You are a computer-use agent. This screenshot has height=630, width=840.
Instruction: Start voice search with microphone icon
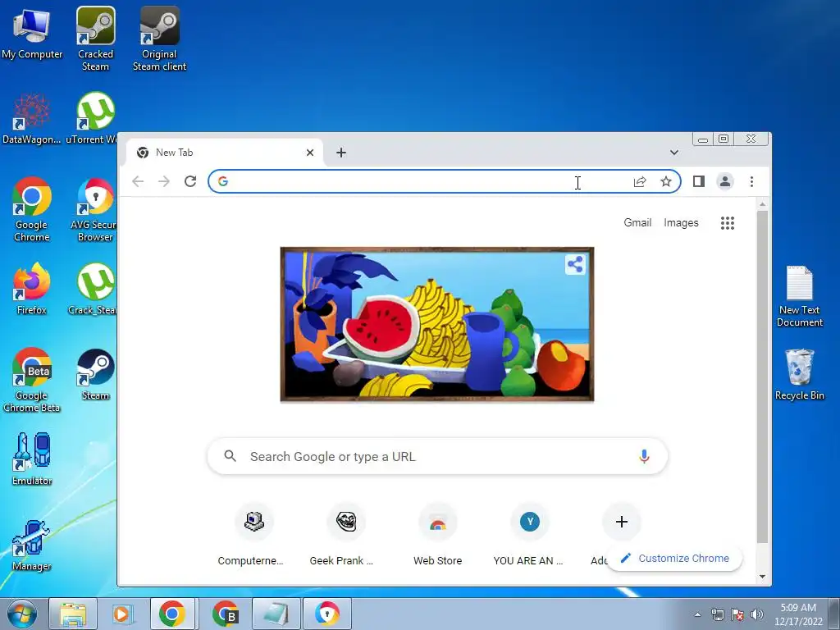click(644, 456)
